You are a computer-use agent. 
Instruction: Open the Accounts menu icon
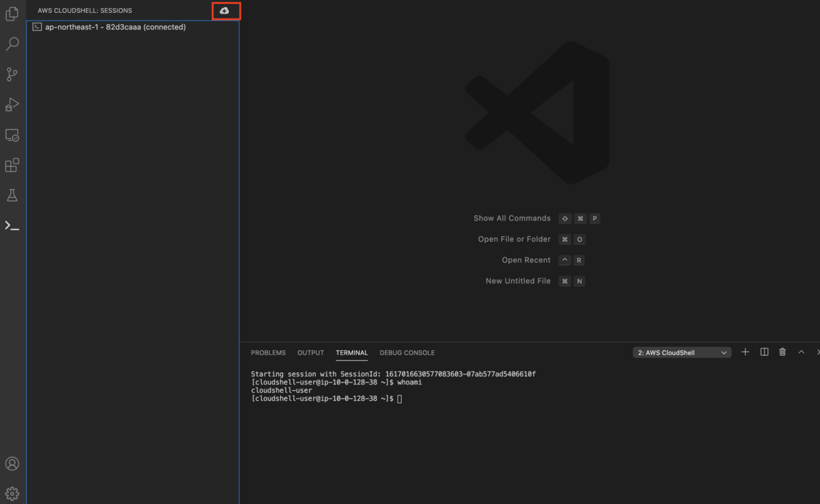(12, 464)
